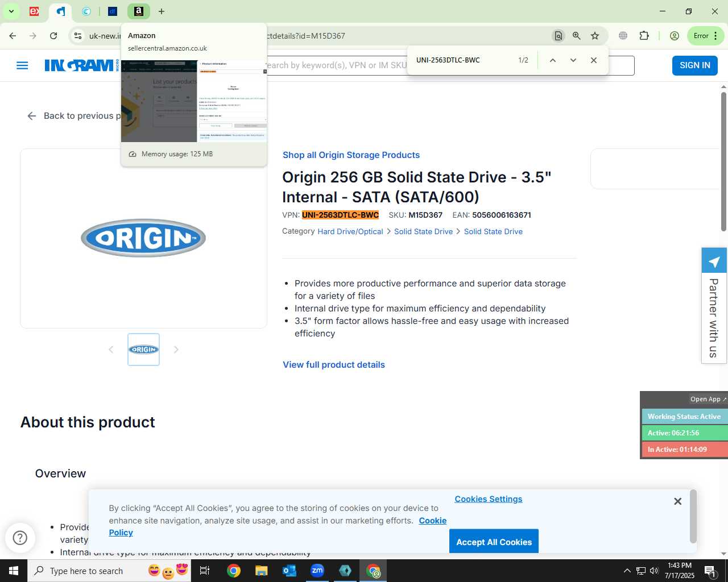Screen dimensions: 728x582
Task: Go back in browser history
Action: [13, 36]
